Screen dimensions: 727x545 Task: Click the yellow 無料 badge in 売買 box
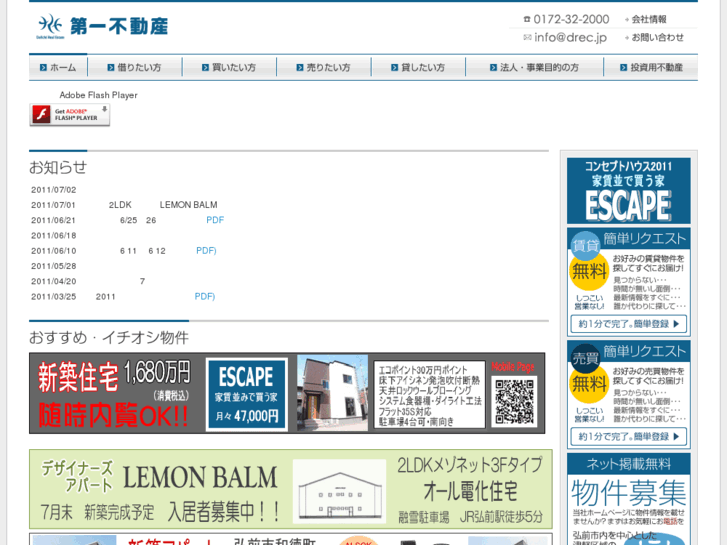pyautogui.click(x=589, y=384)
